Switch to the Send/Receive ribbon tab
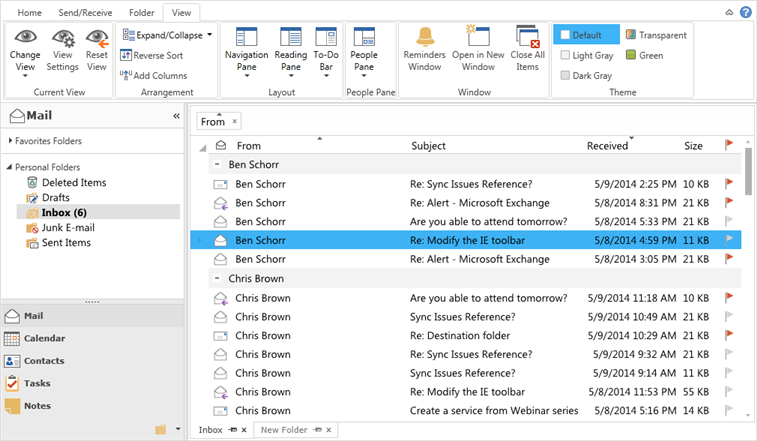757x441 pixels. tap(84, 12)
